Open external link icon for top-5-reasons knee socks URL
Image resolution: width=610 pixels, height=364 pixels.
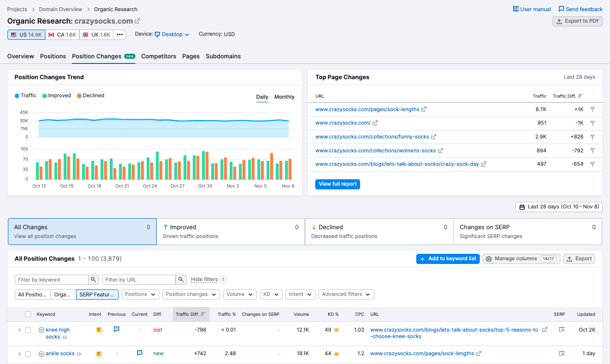click(x=545, y=330)
